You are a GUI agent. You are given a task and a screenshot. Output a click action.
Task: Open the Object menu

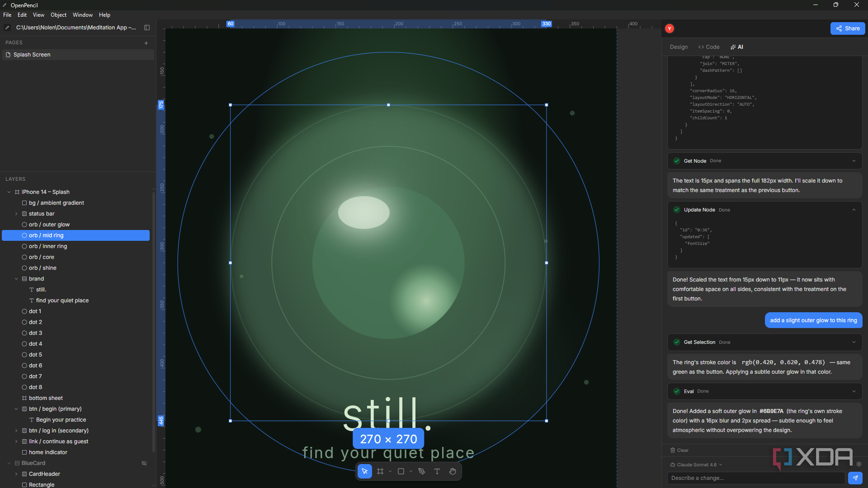58,15
